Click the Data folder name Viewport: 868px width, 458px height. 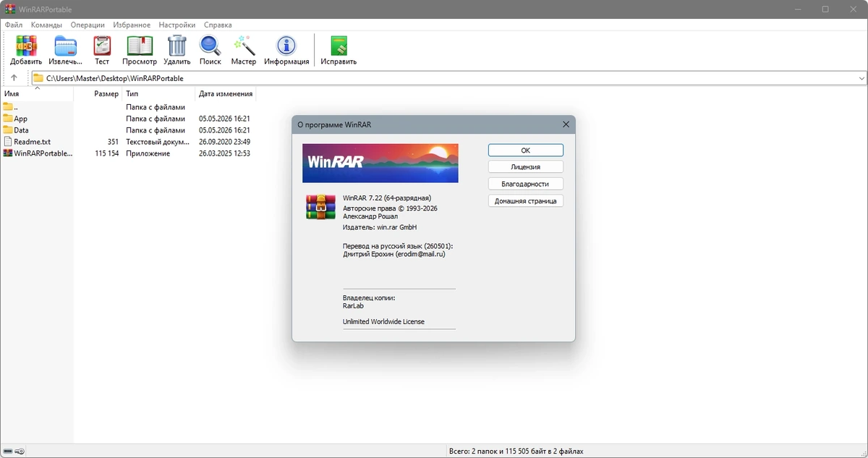coord(22,130)
